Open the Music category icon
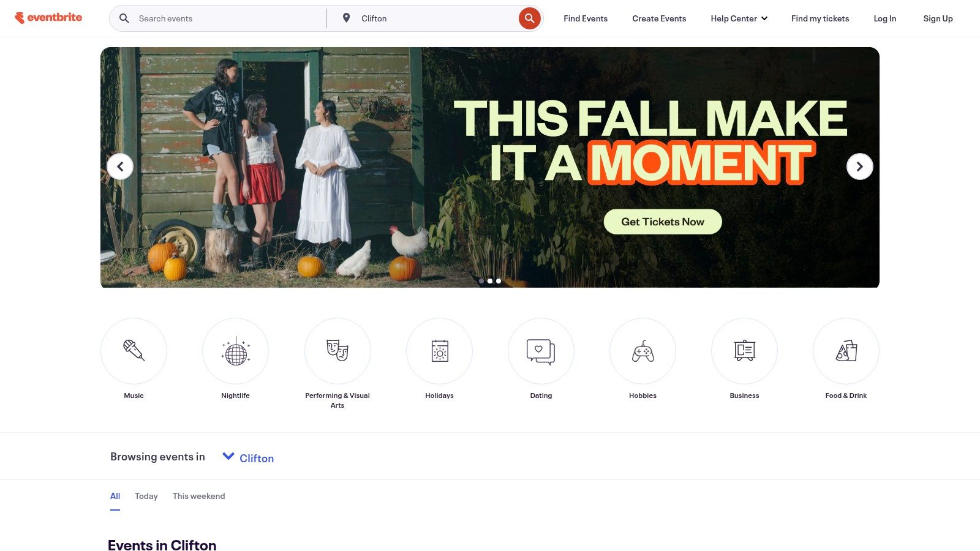Image resolution: width=980 pixels, height=551 pixels. pos(134,351)
